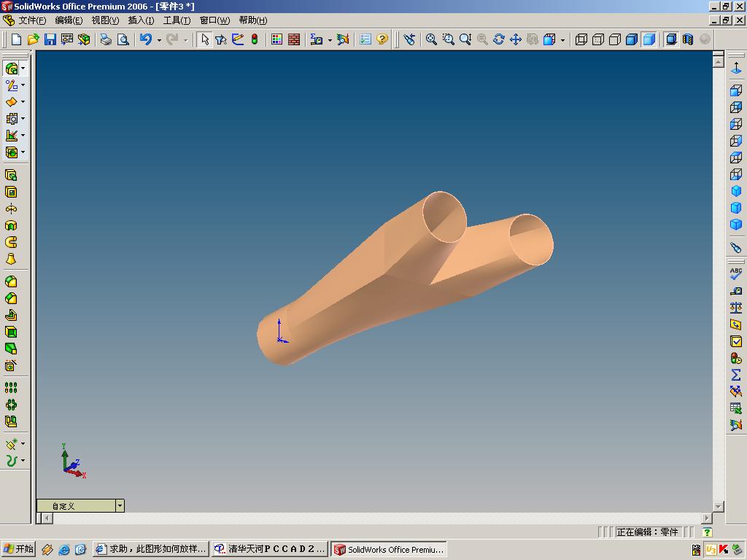Switch to SolidWorks taskbar button

click(x=390, y=549)
